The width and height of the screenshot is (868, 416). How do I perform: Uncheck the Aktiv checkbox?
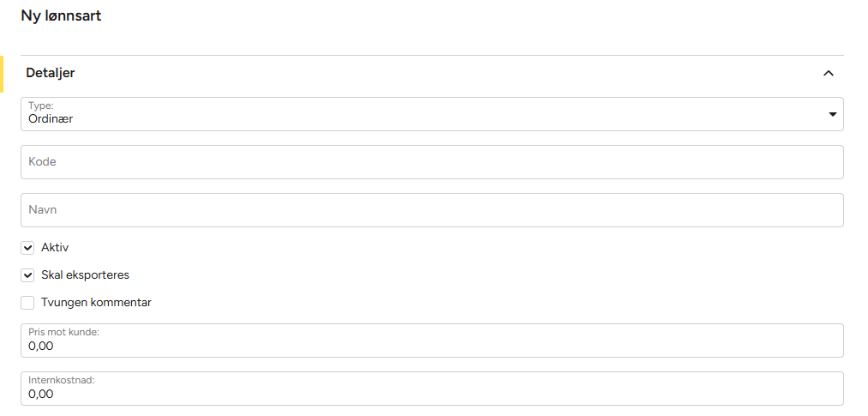click(28, 248)
